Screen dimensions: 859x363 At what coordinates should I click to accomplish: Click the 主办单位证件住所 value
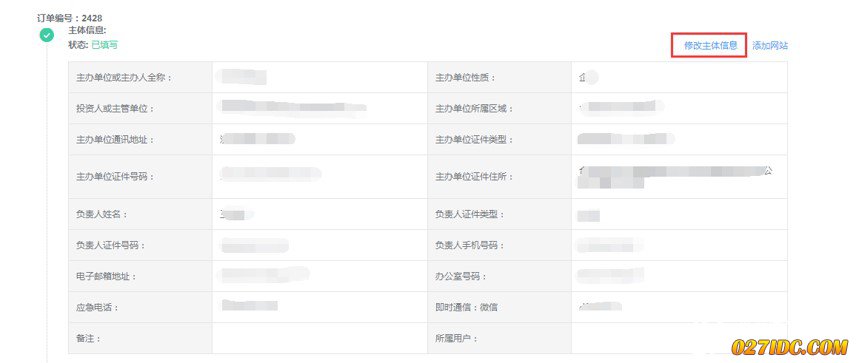coord(675,176)
